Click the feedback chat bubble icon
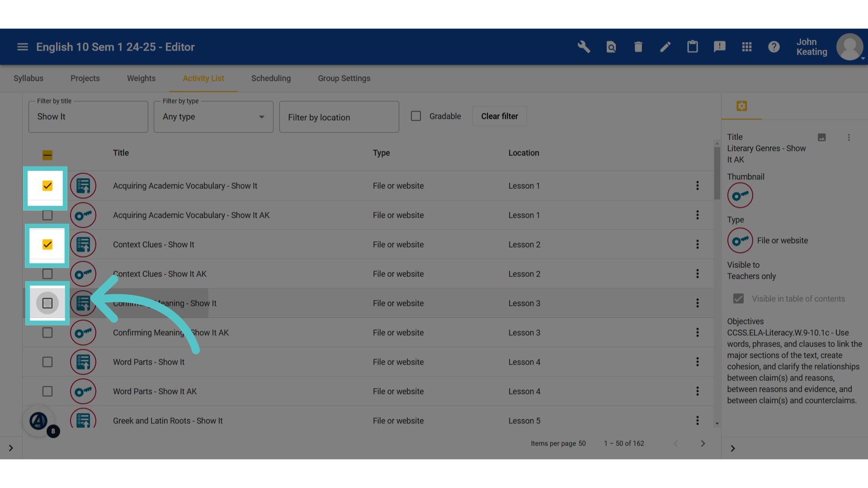The image size is (868, 488). tap(719, 47)
